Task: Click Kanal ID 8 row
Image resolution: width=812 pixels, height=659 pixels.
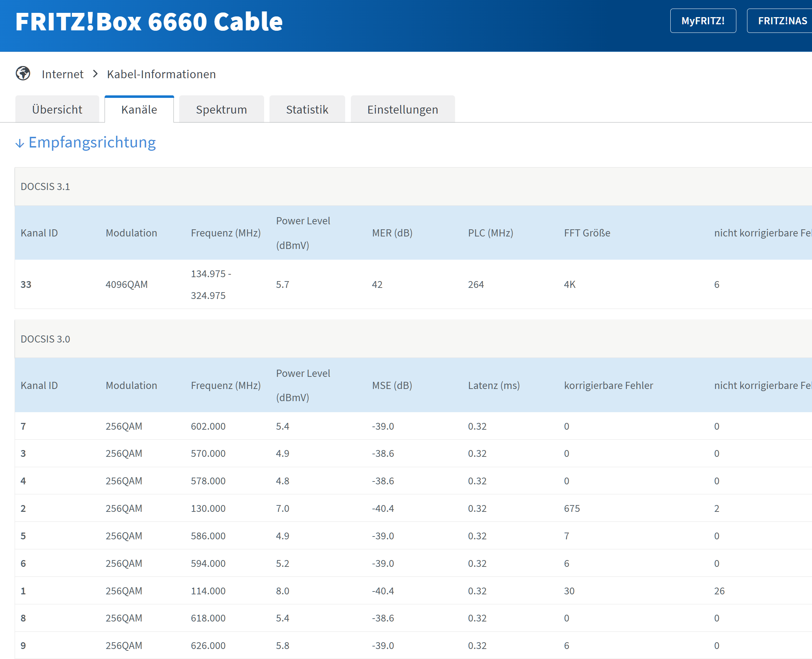Action: click(413, 618)
